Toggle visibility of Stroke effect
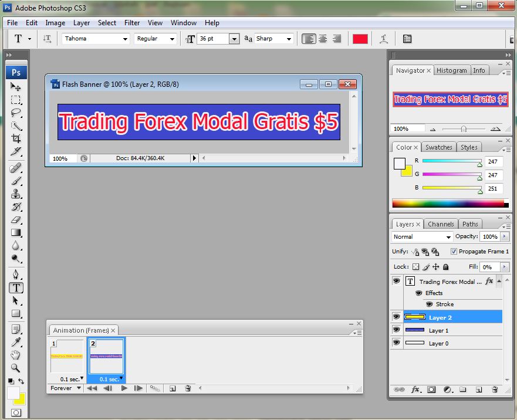 (430, 304)
